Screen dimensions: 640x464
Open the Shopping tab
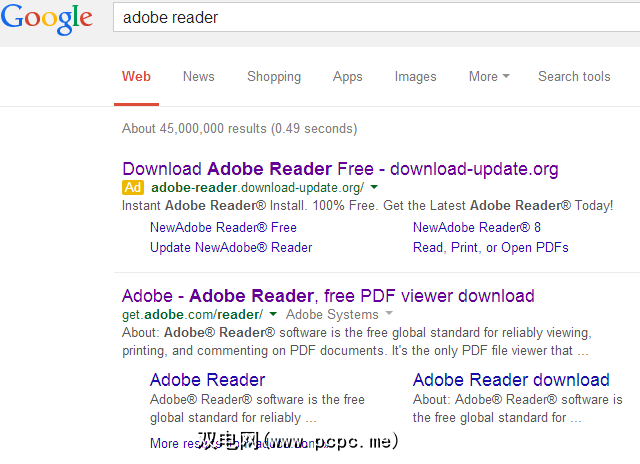[274, 77]
